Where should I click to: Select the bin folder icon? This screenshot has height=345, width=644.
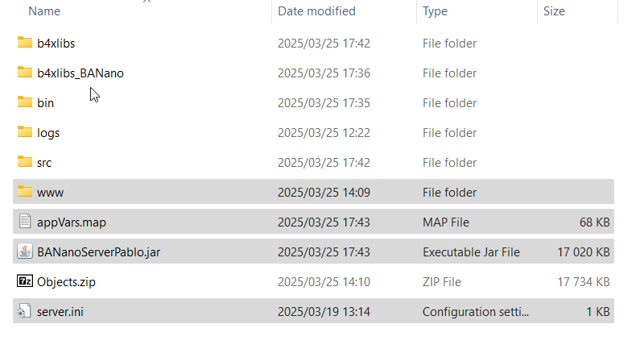click(x=25, y=102)
